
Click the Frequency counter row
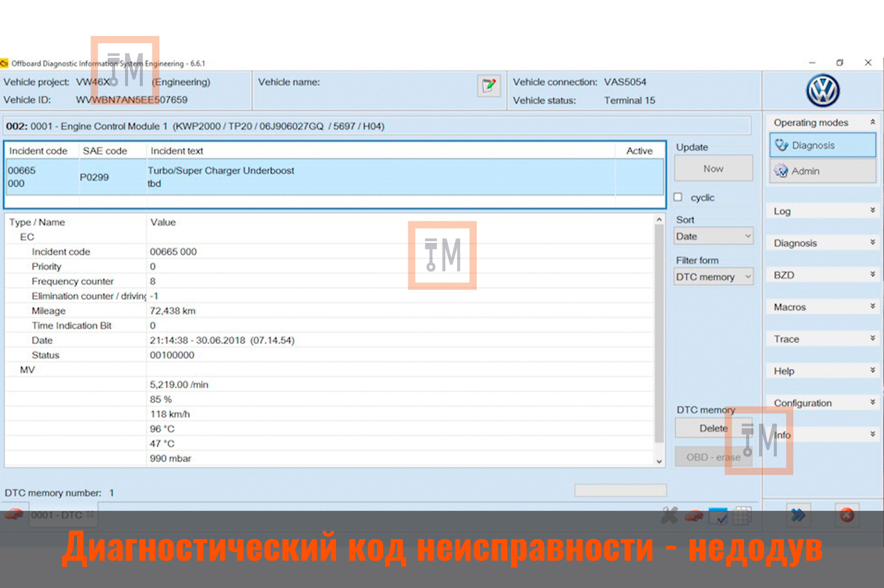[x=329, y=281]
